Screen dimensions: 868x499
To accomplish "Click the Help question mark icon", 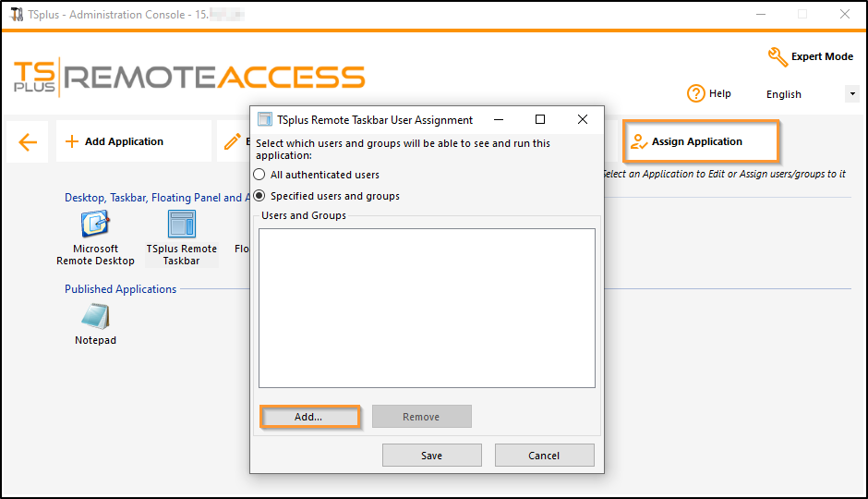I will (696, 93).
